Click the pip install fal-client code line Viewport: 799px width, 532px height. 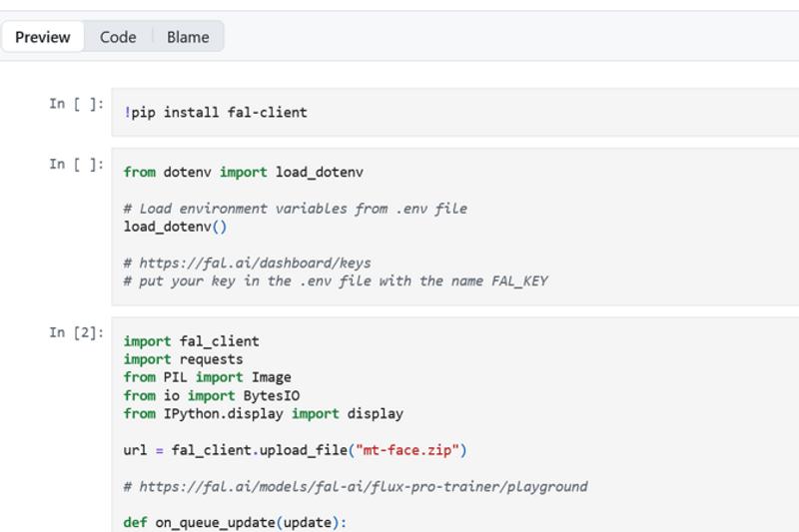215,113
